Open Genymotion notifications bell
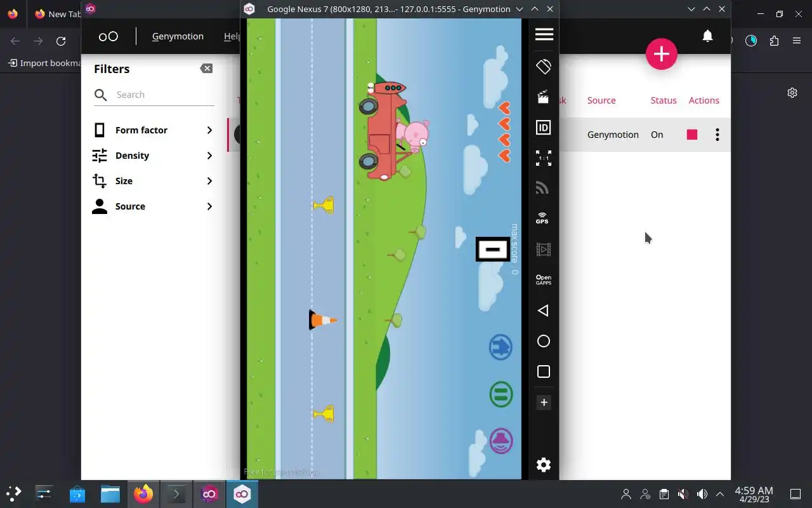Image resolution: width=812 pixels, height=508 pixels. coord(708,36)
